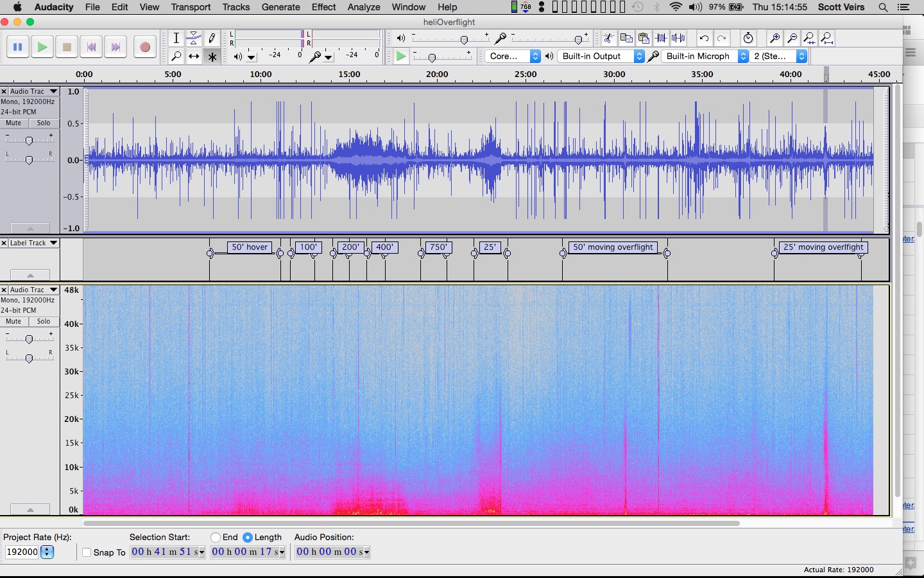Select the Envelope tool

point(194,39)
